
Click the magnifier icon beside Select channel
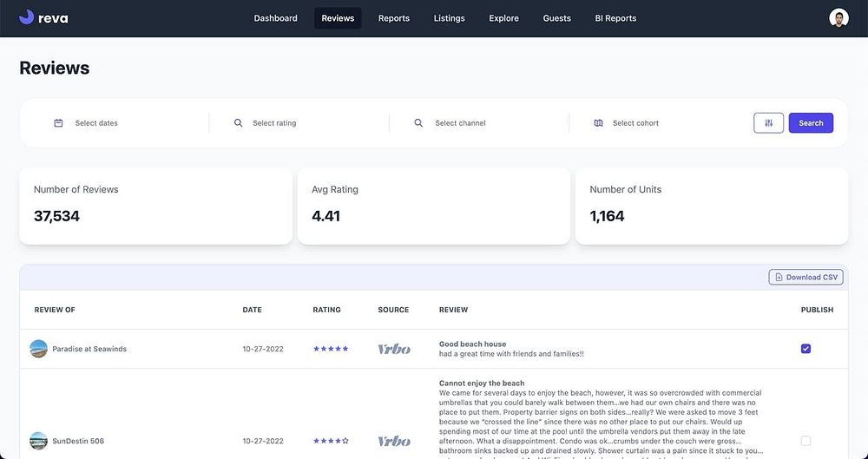(418, 123)
